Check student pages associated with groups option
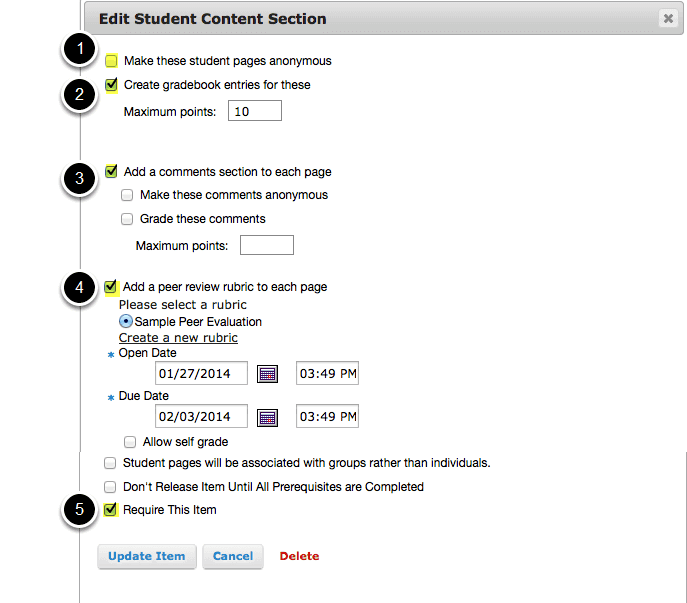Image resolution: width=687 pixels, height=603 pixels. pos(110,463)
